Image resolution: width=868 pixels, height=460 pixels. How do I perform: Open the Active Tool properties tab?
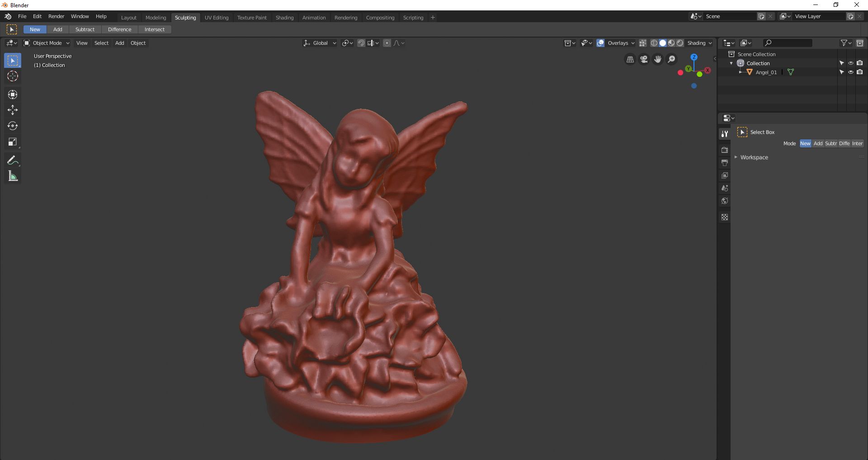[x=725, y=134]
